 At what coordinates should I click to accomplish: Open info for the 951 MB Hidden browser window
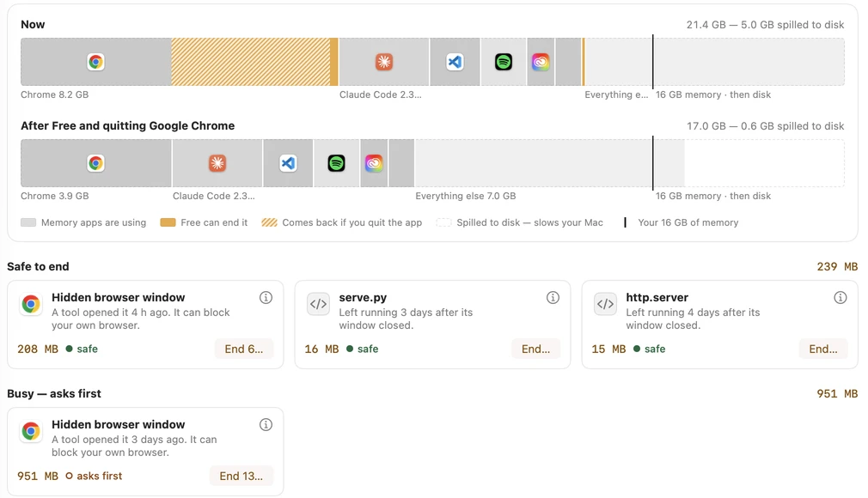266,425
